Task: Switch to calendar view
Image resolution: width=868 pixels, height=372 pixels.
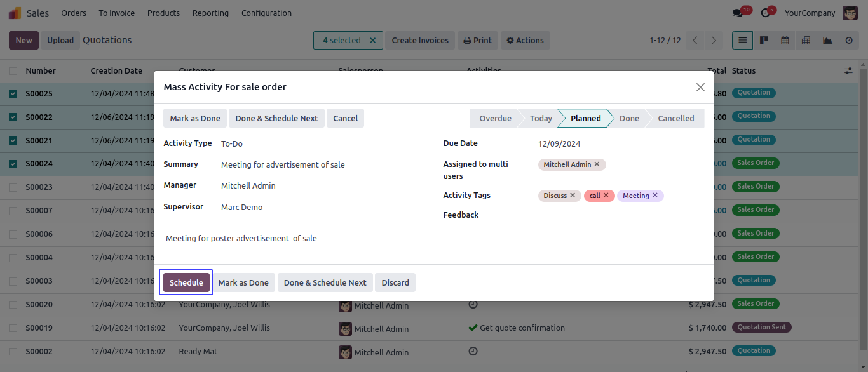Action: [785, 41]
